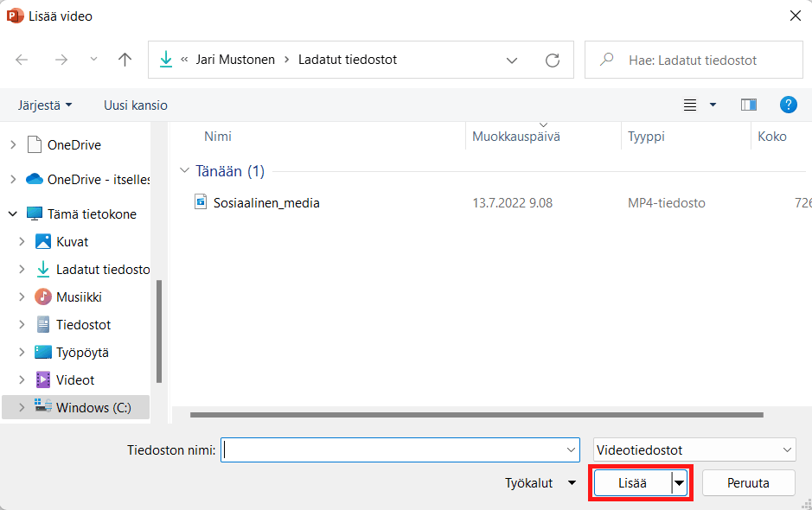This screenshot has width=812, height=510.
Task: Expand the Videot folder node
Action: click(22, 380)
